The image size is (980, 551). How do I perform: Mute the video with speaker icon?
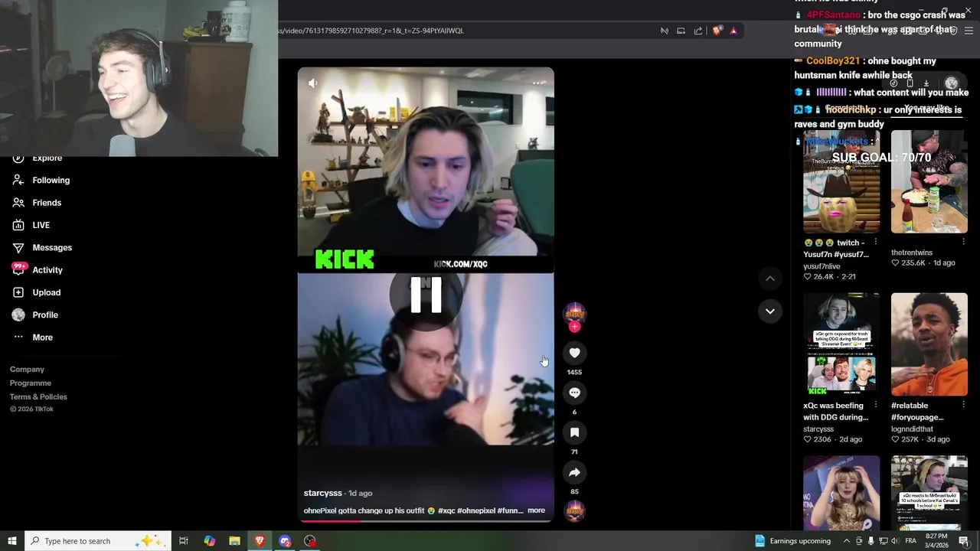coord(312,83)
